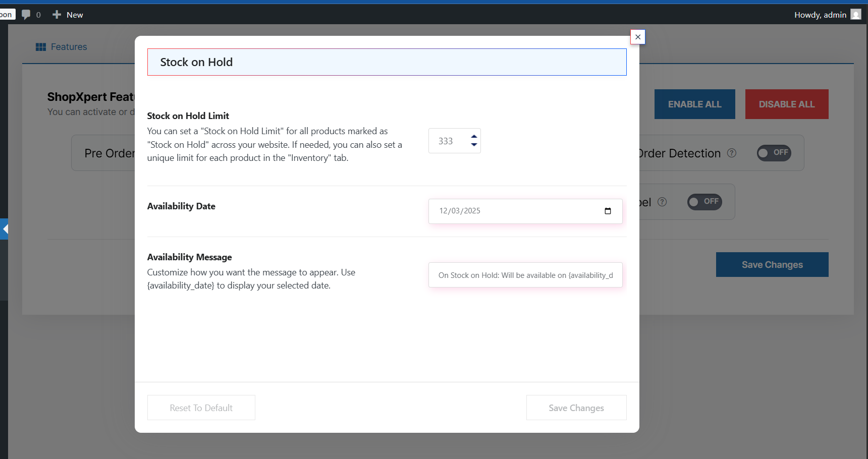
Task: Click Save Changes inside the modal
Action: 576,408
